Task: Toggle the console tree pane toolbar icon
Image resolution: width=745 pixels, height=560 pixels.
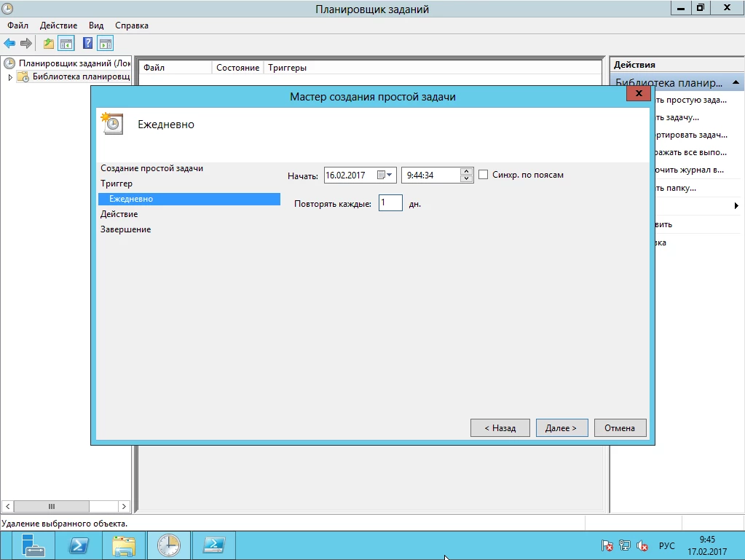Action: tap(66, 44)
